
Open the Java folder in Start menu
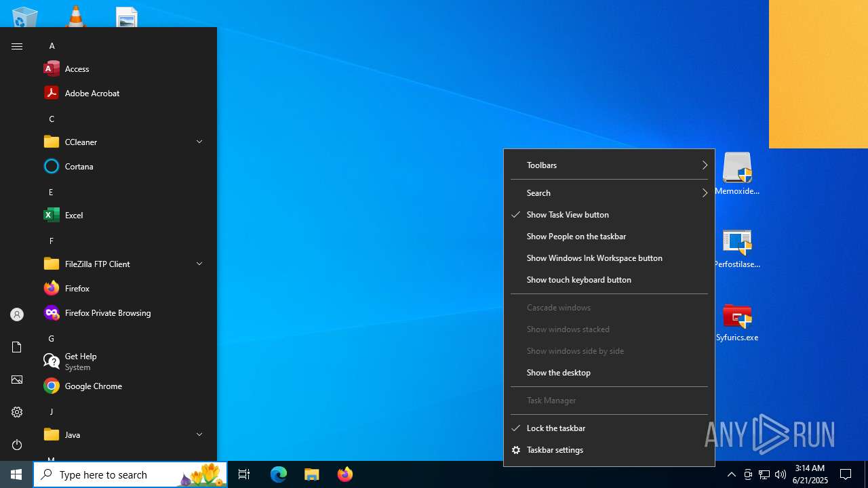click(x=125, y=434)
